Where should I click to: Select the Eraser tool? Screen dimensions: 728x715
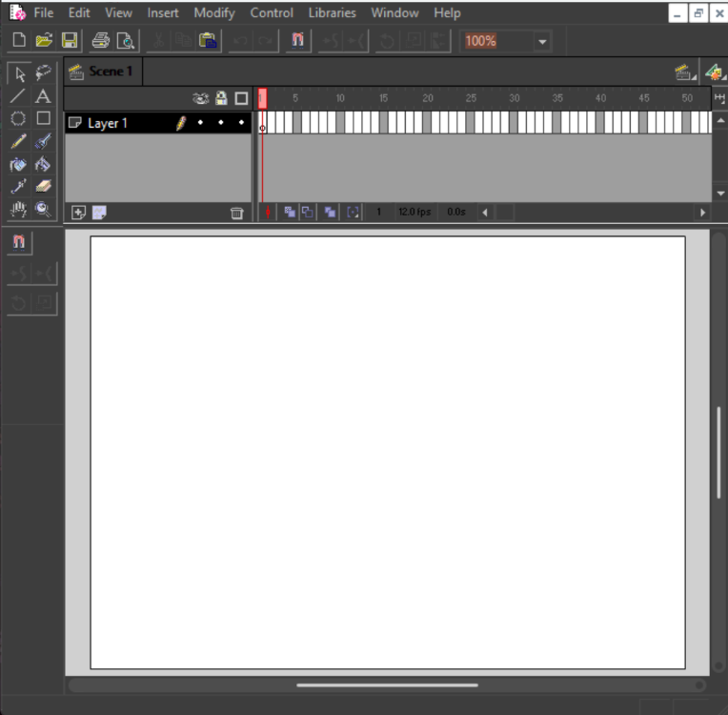click(x=43, y=187)
